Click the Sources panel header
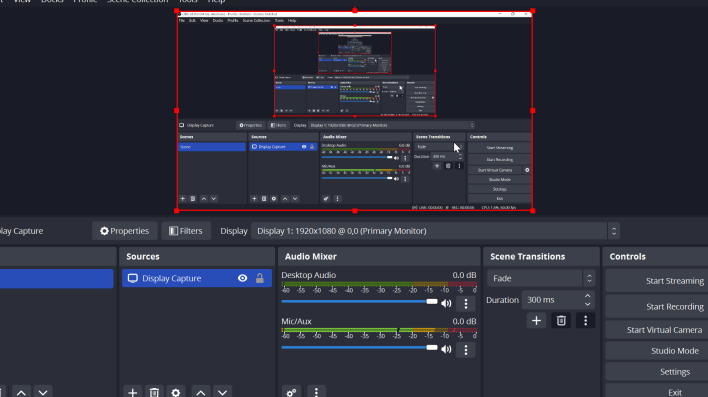The image size is (708, 397). pos(197,257)
